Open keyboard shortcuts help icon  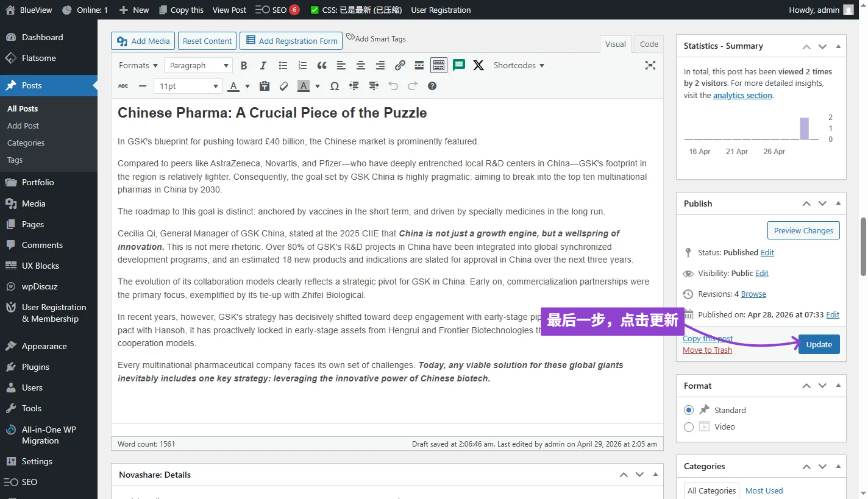[432, 86]
